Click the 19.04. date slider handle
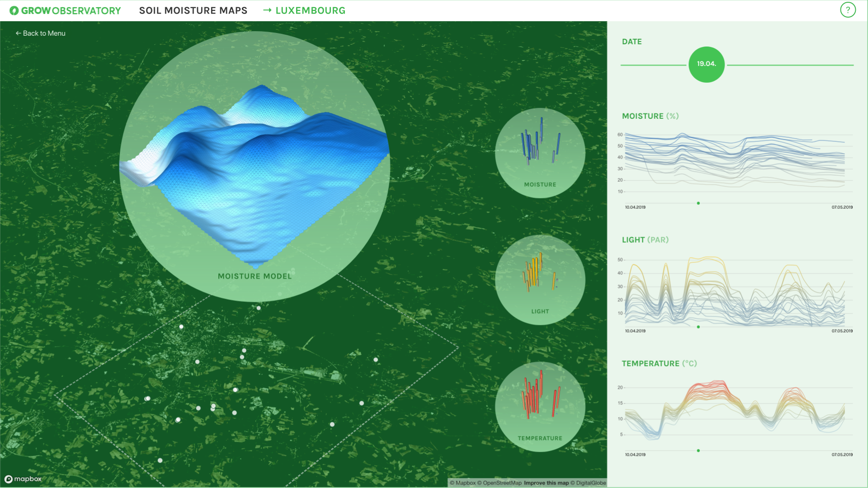The width and height of the screenshot is (868, 488). pos(706,64)
